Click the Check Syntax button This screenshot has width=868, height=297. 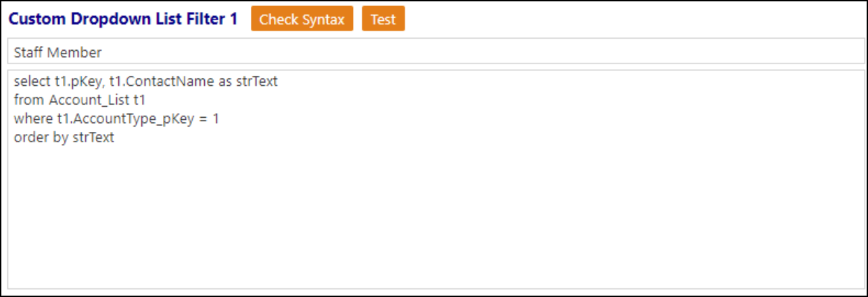[302, 20]
